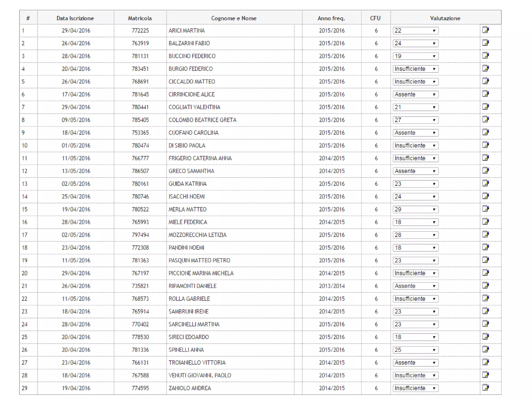Click edit icon for RIPAMONTI DANIELE row

[x=485, y=285]
